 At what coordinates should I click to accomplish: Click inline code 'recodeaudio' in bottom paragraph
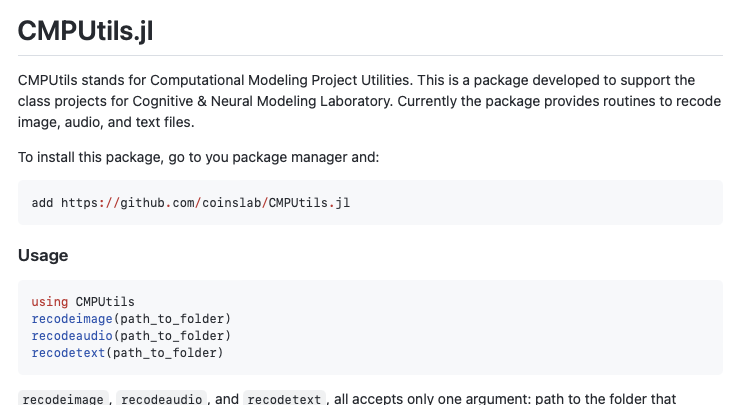(x=162, y=399)
